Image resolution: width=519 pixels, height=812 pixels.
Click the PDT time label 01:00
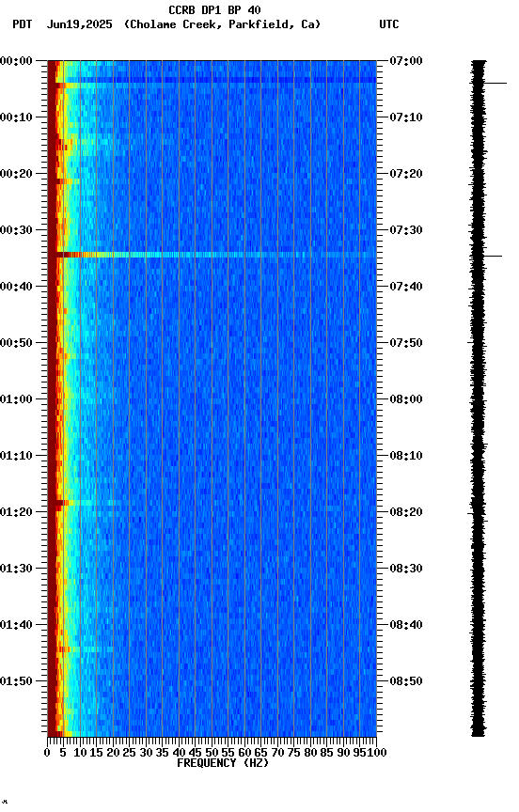16,399
